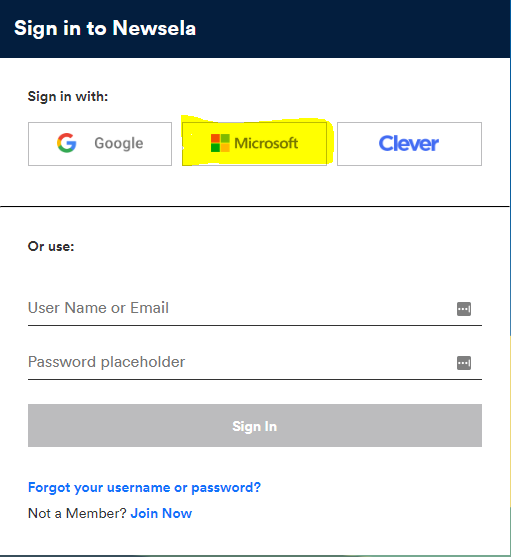Sign in using the Clever button
The height and width of the screenshot is (557, 511).
409,144
